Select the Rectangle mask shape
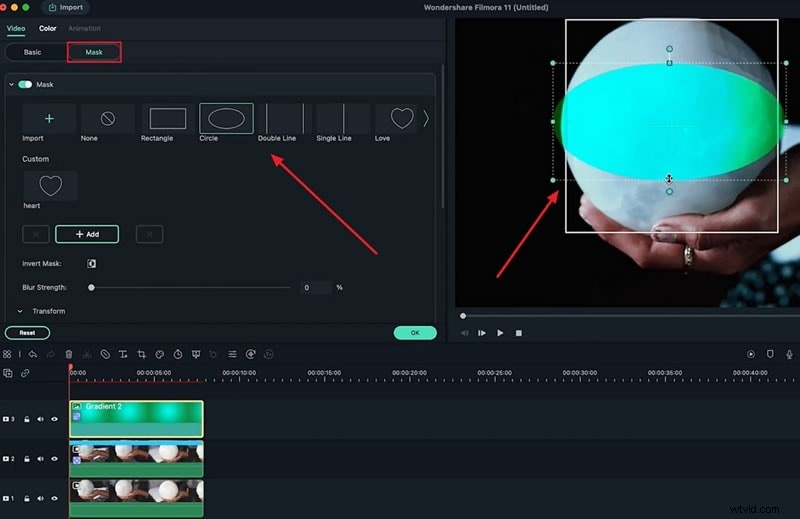Viewport: 800px width, 519px height. pos(167,119)
